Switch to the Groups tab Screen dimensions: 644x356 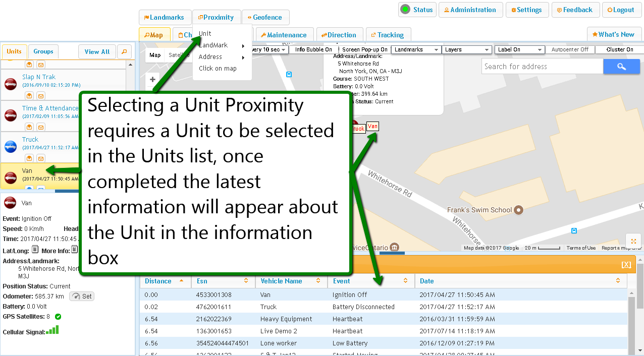43,51
